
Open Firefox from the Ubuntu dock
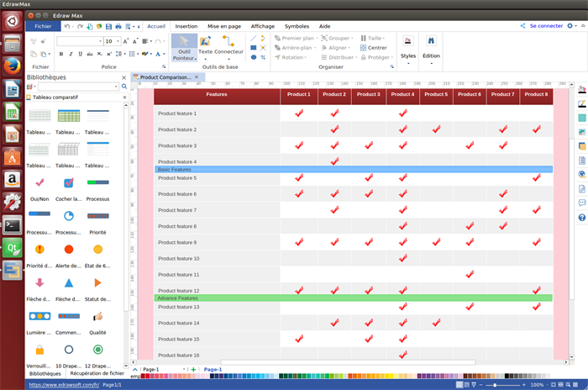12,61
